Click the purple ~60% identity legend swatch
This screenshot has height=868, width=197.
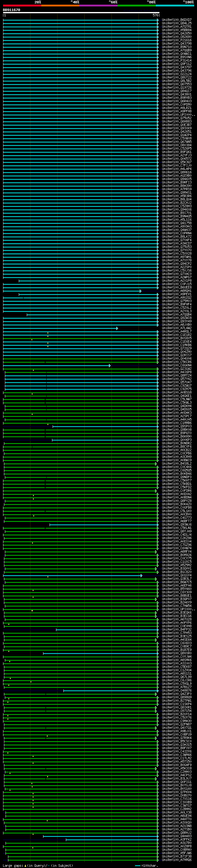(x=99, y=6)
